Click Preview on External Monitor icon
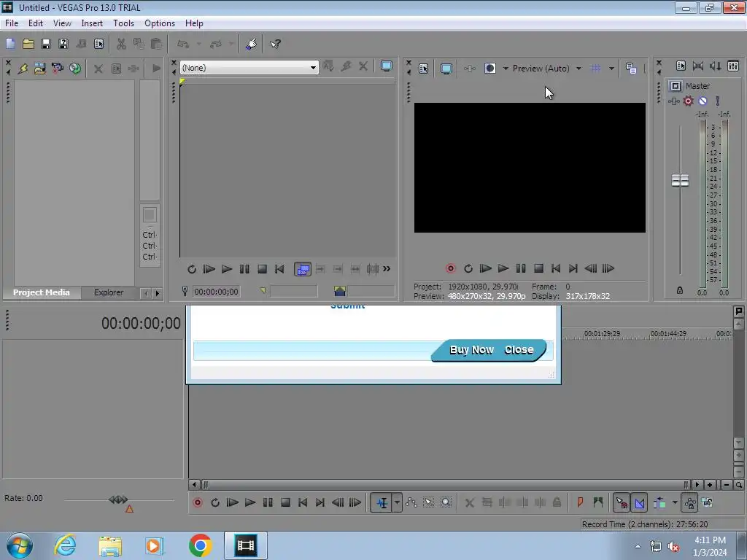Screen dimensions: 747x560 click(x=446, y=69)
